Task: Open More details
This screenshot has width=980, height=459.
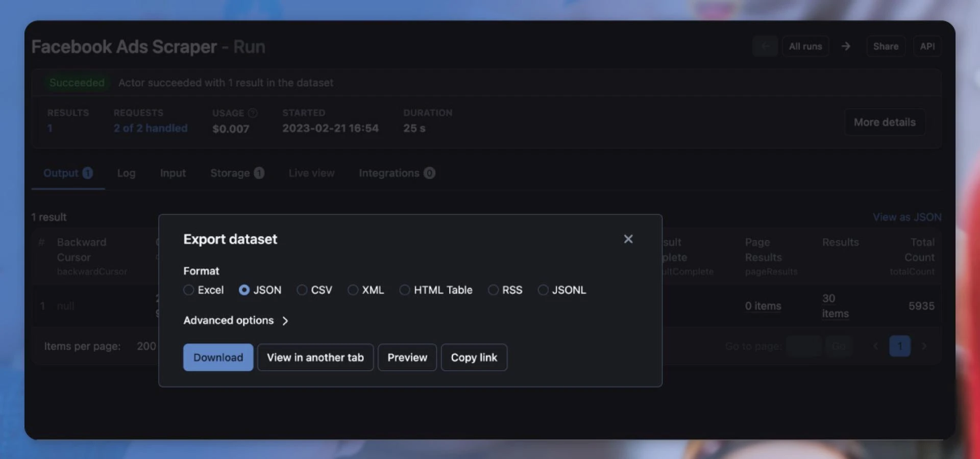Action: (x=885, y=122)
